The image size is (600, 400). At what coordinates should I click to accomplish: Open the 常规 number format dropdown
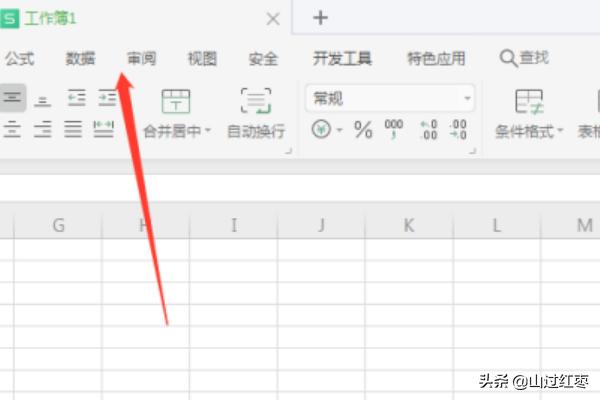(390, 98)
